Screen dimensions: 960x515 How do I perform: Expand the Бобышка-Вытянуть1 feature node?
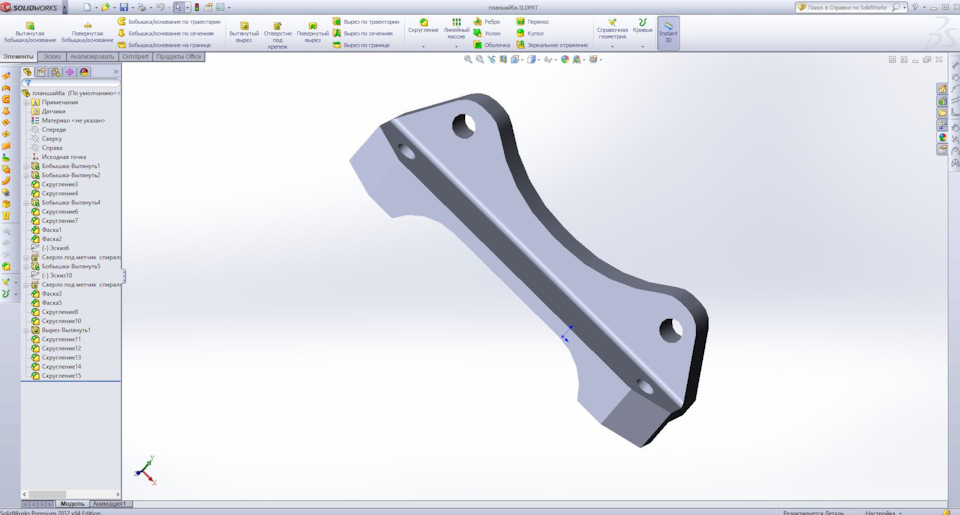(x=26, y=166)
